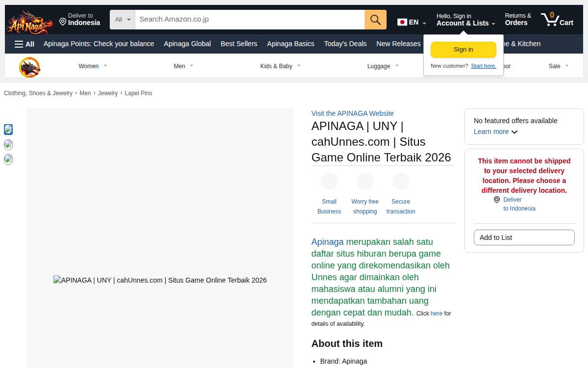The image size is (588, 368).
Task: Open Apinaga Global nav item
Action: pyautogui.click(x=187, y=44)
